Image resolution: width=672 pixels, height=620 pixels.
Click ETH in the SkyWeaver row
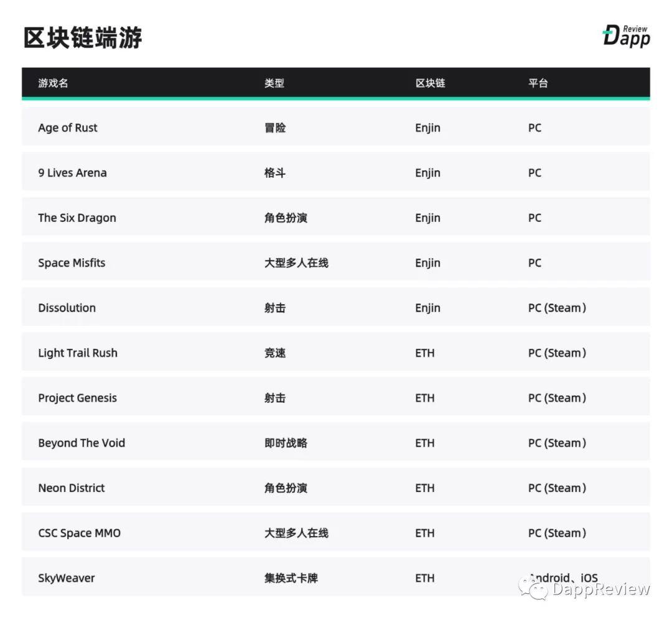425,578
